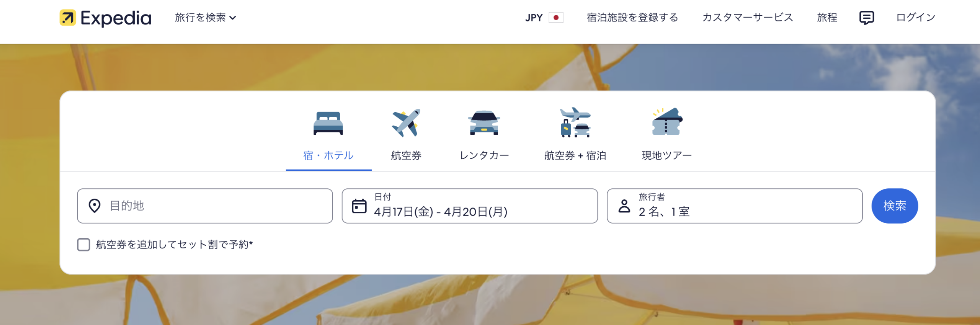Click the location pin icon
This screenshot has width=980, height=325.
[95, 206]
